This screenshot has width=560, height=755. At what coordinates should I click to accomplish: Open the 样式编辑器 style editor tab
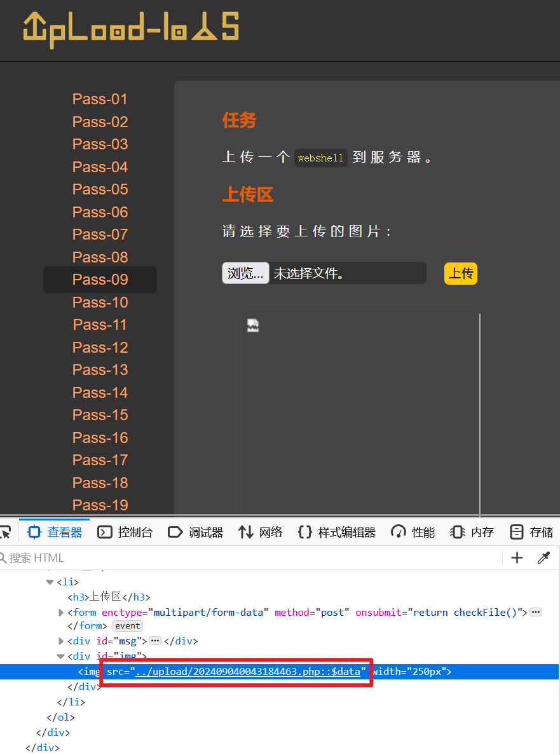(x=337, y=532)
